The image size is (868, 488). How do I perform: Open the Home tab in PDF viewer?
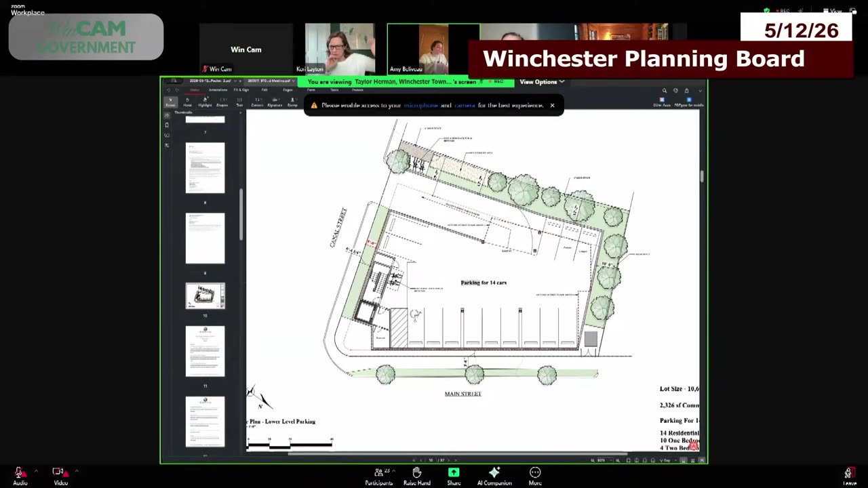pyautogui.click(x=195, y=90)
